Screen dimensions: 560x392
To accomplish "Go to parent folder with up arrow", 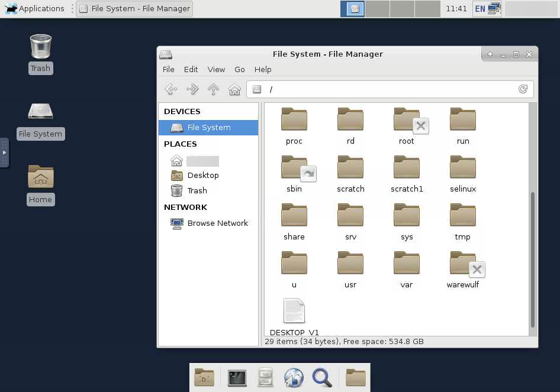I will coord(214,89).
